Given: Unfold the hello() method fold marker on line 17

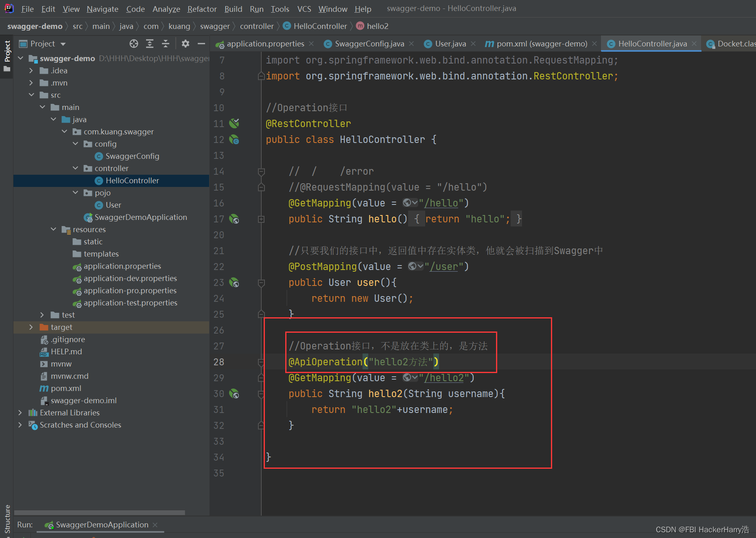Looking at the screenshot, I should pos(261,219).
